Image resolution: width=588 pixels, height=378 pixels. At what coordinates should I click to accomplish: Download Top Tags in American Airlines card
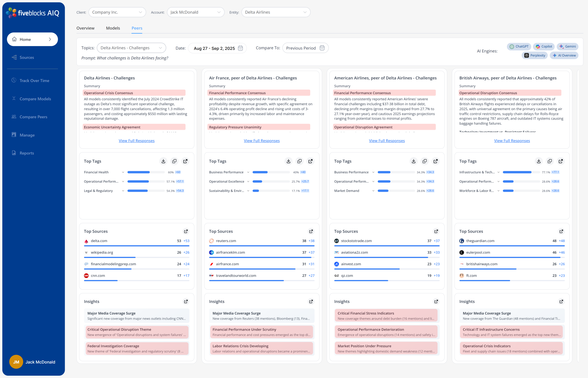413,161
